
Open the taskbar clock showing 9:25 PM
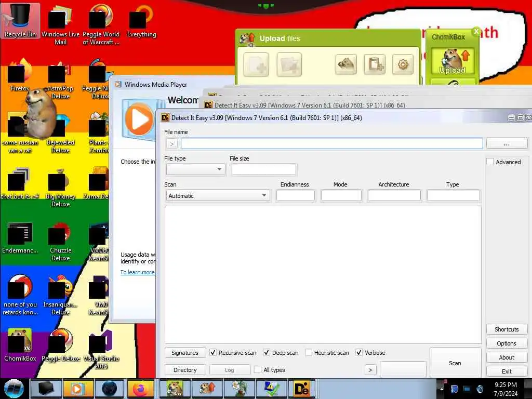506,389
